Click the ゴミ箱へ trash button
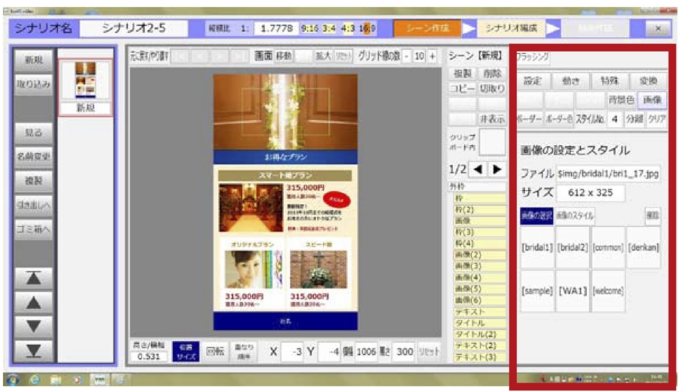This screenshot has width=680, height=391. (x=33, y=229)
